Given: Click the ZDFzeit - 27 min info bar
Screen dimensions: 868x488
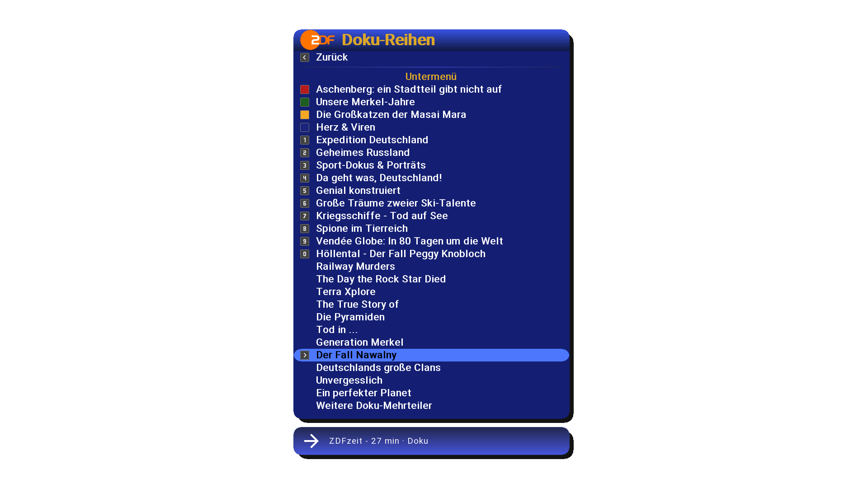Looking at the screenshot, I should [x=431, y=441].
